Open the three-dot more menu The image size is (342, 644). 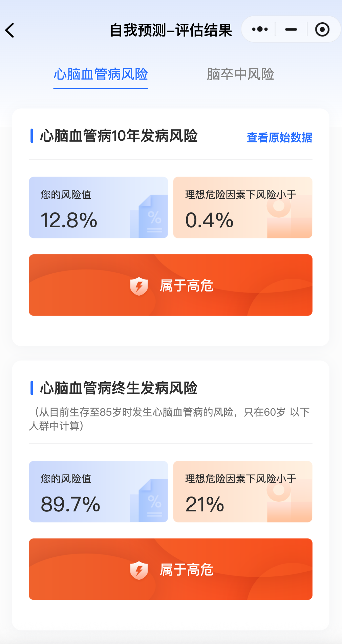pos(260,29)
